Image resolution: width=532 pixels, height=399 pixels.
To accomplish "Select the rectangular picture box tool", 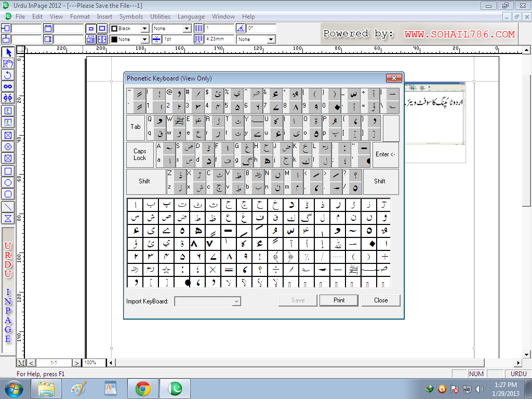I will click(8, 136).
